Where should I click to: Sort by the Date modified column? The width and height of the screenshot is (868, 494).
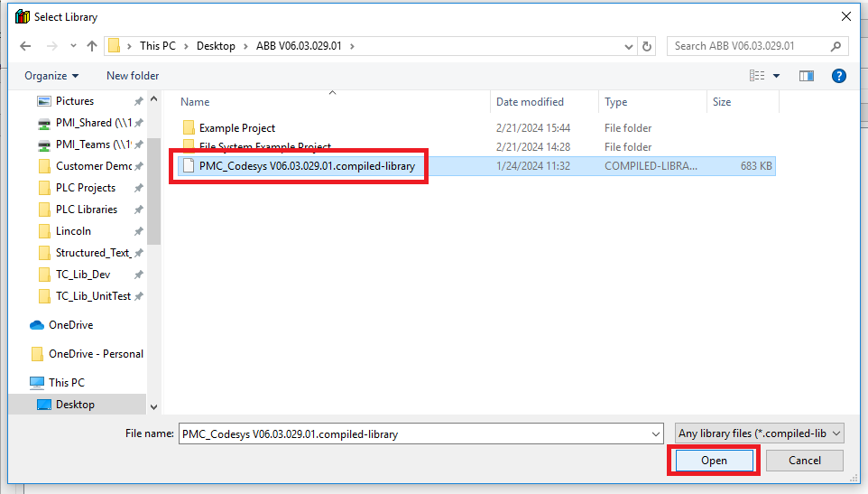(530, 102)
